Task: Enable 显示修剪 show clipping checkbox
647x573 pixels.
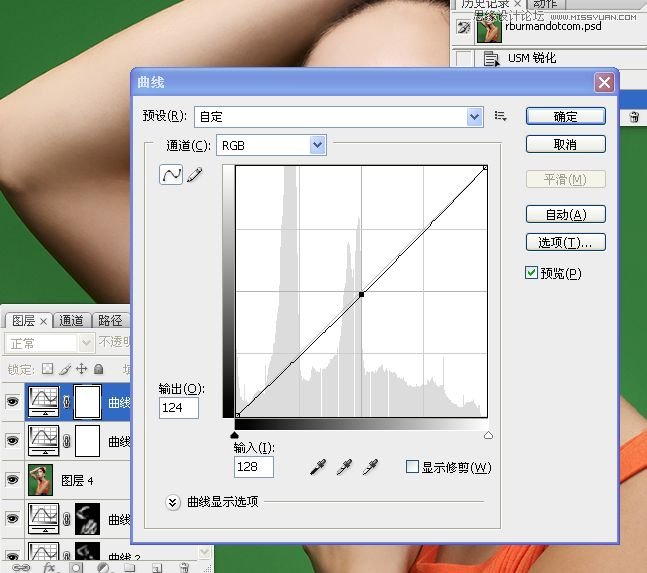Action: (x=412, y=467)
